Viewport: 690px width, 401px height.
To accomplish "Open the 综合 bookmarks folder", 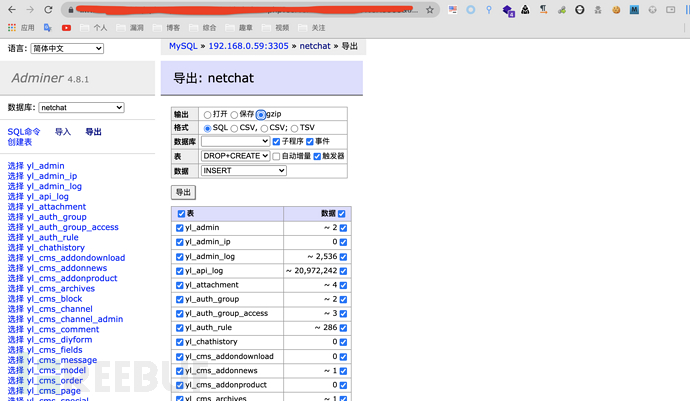I will [x=203, y=28].
